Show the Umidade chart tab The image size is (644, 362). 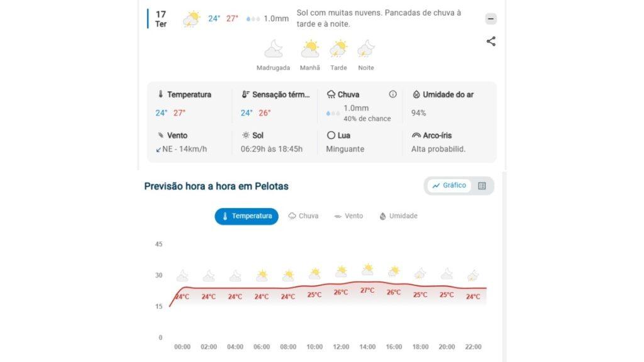click(x=398, y=216)
